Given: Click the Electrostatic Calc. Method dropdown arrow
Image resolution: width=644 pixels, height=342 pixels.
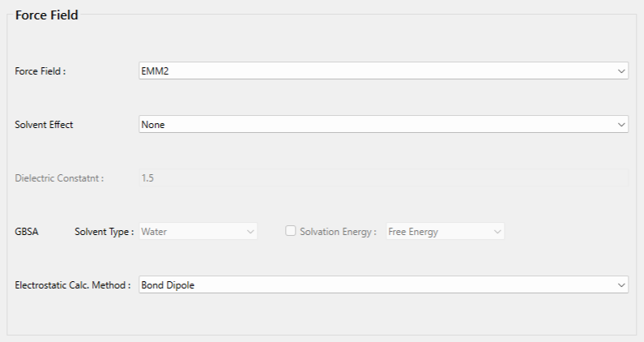Looking at the screenshot, I should (x=621, y=285).
